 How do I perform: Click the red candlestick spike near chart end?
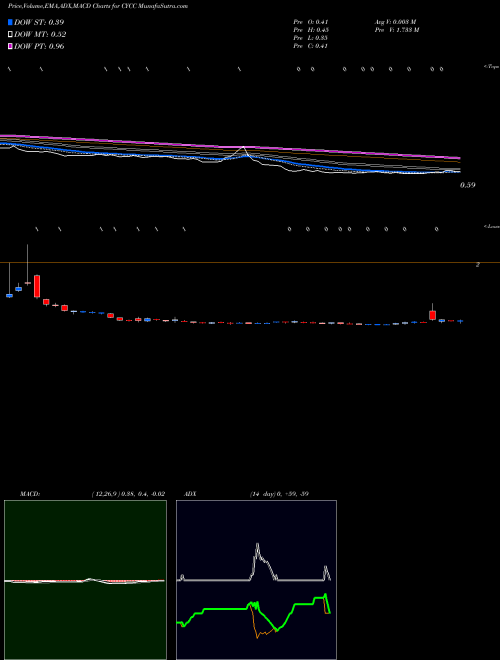[432, 314]
